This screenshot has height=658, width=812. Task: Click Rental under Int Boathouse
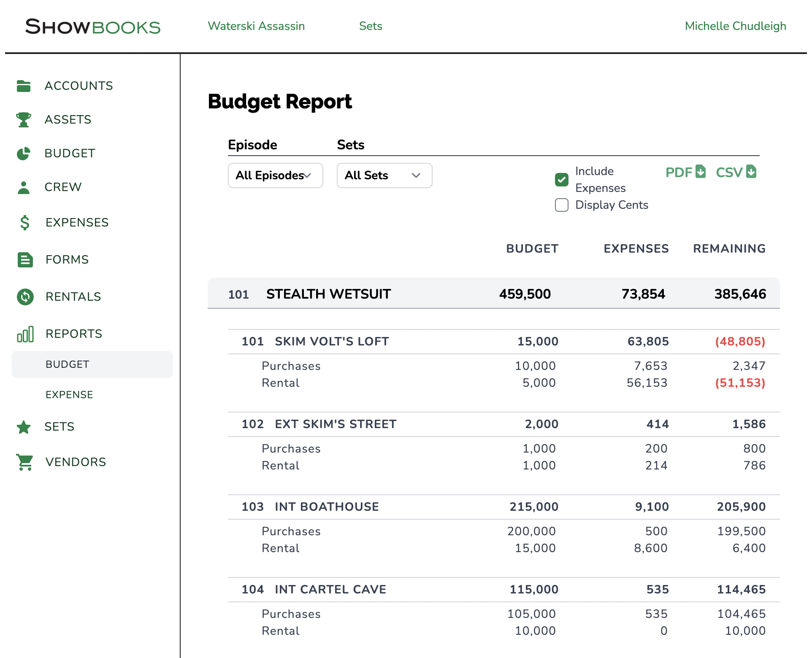281,548
